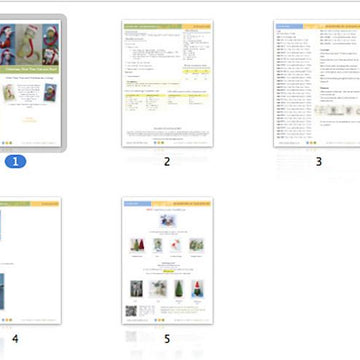
Task: Open the page 2 thumbnail
Action: pyautogui.click(x=167, y=83)
